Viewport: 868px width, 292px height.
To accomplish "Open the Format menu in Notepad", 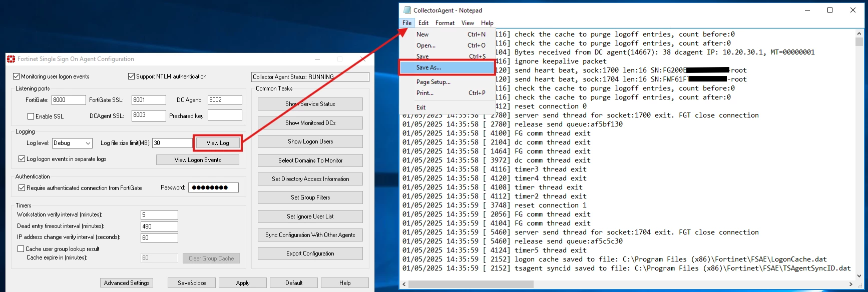I will click(x=445, y=23).
